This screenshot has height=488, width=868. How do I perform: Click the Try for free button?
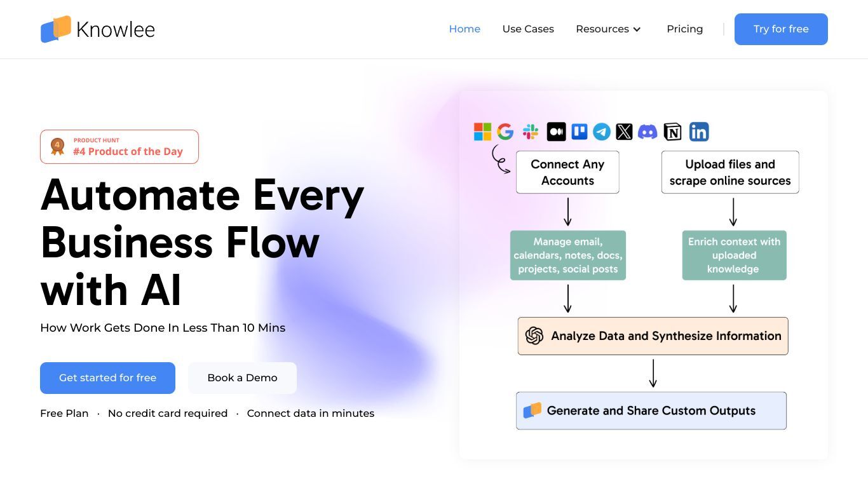click(x=781, y=29)
